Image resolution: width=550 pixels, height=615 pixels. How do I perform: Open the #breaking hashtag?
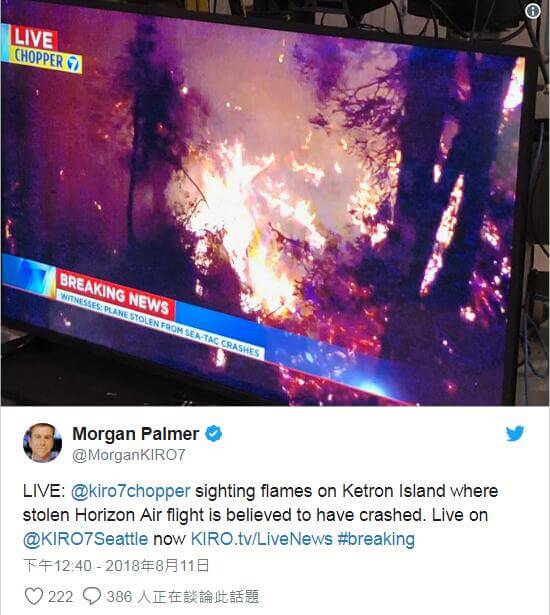[376, 539]
